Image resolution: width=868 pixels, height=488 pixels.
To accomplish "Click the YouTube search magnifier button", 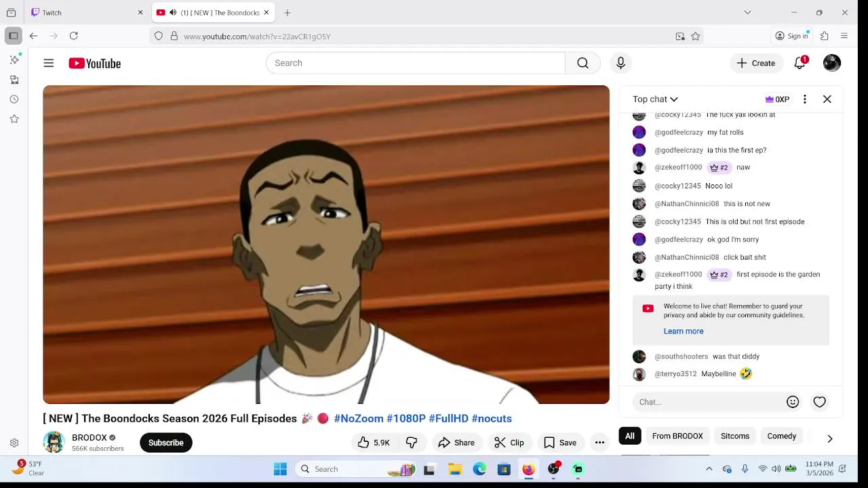I will coord(583,63).
